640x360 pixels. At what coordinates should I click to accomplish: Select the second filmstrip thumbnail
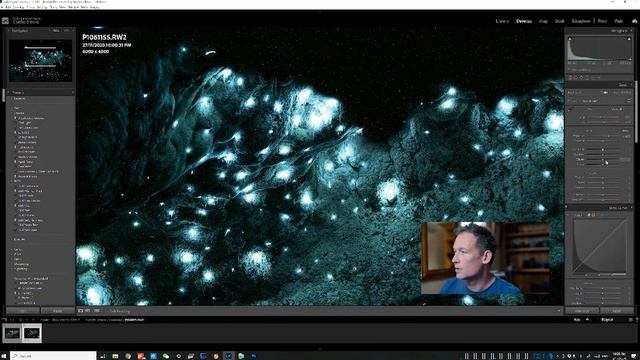[x=32, y=333]
